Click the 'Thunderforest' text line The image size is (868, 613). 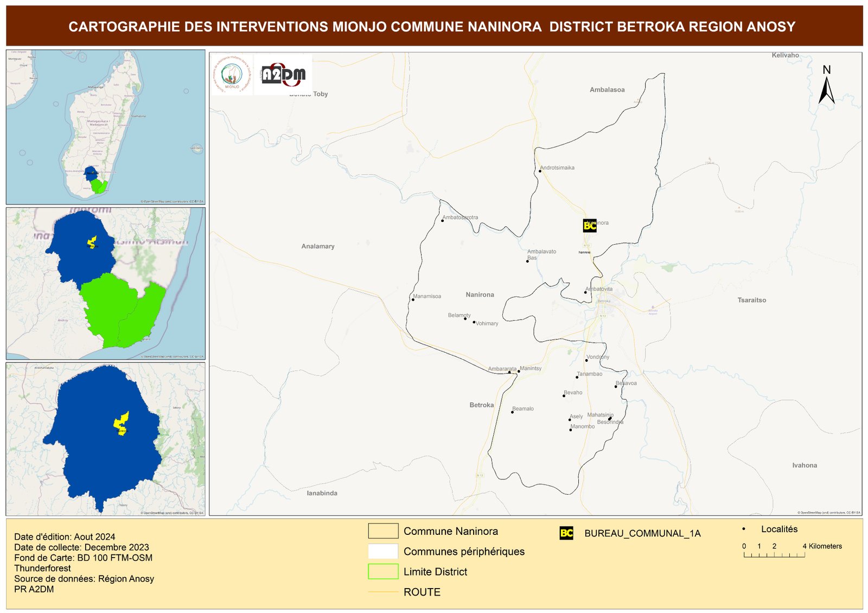(x=42, y=569)
